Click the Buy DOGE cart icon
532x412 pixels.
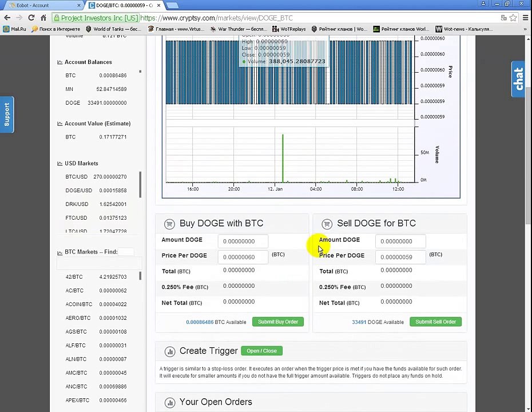pos(169,224)
